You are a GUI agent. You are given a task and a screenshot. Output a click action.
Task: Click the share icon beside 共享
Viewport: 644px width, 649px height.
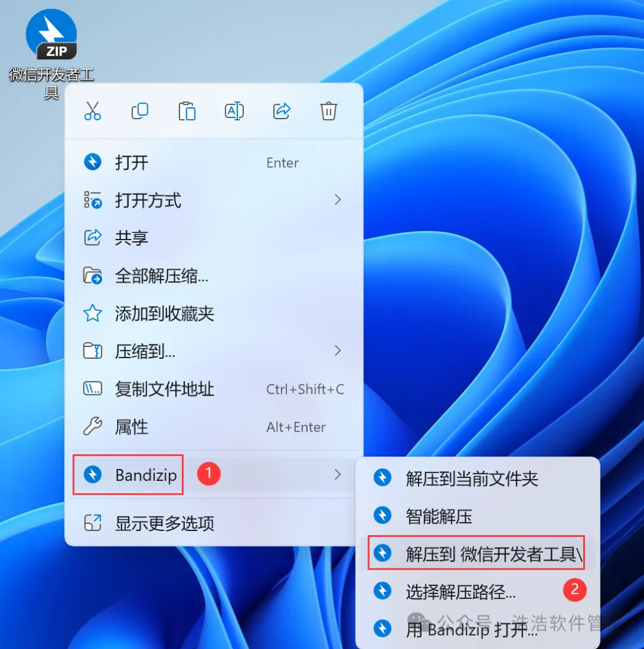92,238
